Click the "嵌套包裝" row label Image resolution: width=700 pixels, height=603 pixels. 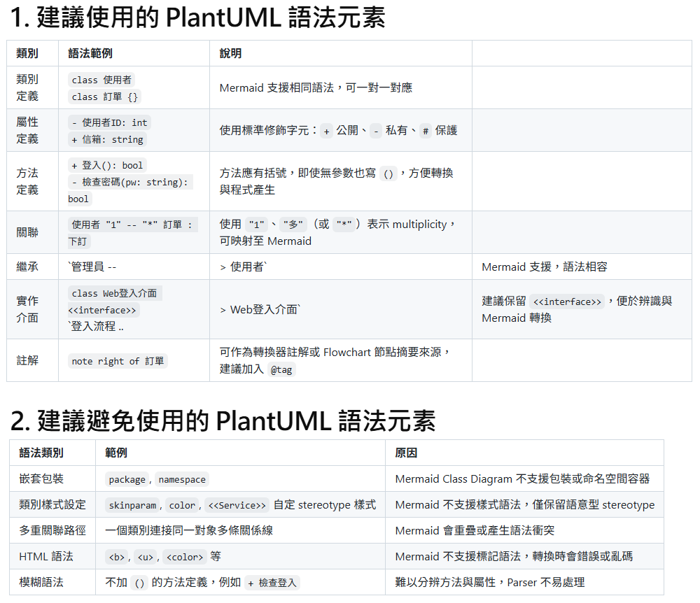(41, 479)
